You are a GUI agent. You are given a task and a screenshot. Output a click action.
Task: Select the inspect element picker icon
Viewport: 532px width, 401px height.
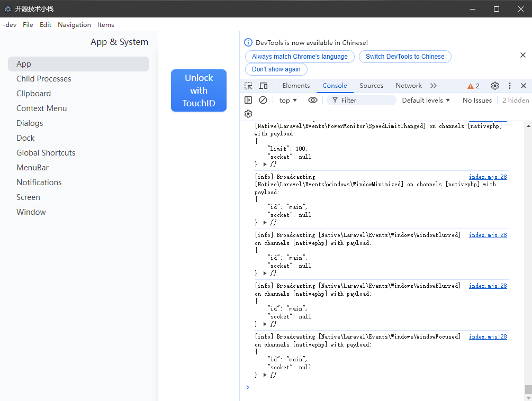pyautogui.click(x=248, y=86)
